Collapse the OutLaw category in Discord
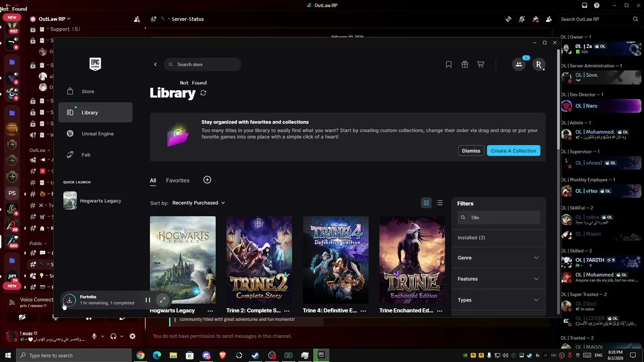This screenshot has width=644, height=362. [39, 150]
